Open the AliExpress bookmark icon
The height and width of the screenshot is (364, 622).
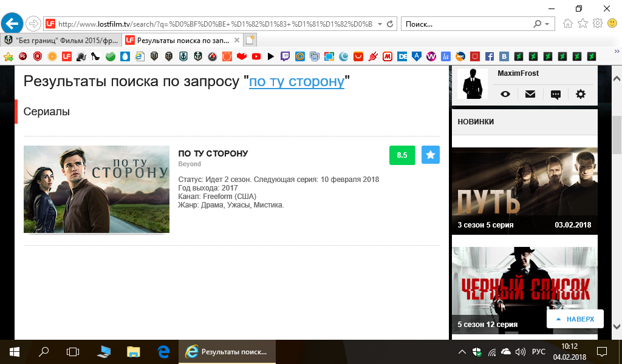358,56
